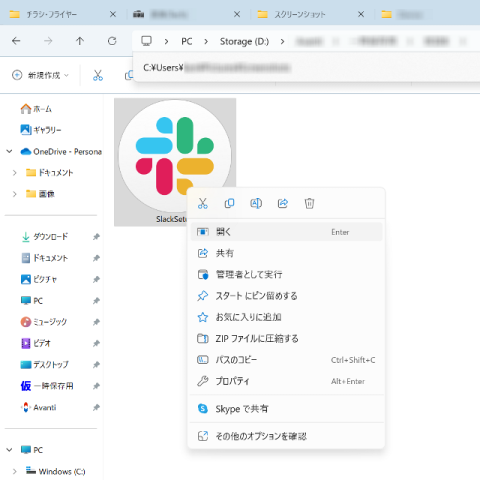480x480 pixels.
Task: Choose ZIP ファイルに圧縮する
Action: tap(286, 338)
